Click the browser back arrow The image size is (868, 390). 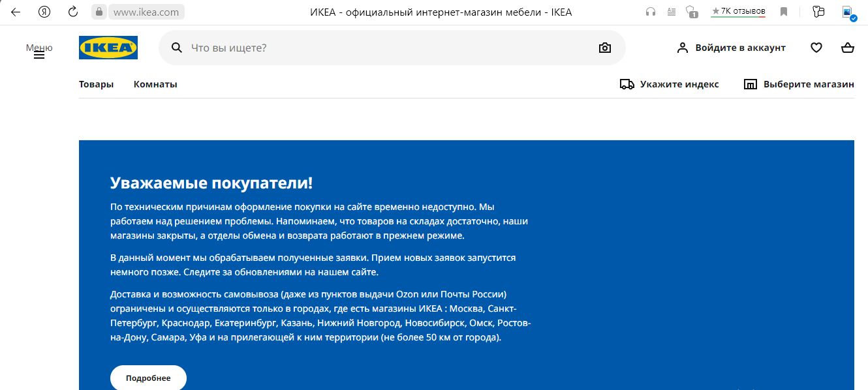[x=16, y=12]
